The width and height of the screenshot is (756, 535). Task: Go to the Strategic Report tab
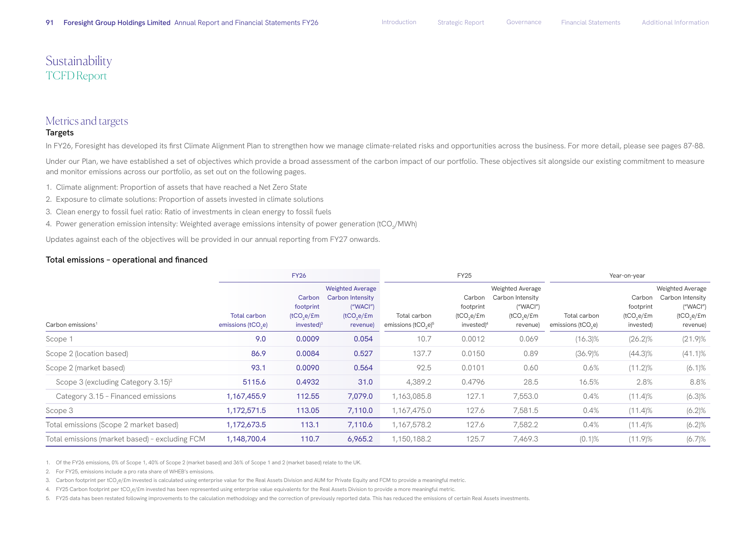(461, 22)
